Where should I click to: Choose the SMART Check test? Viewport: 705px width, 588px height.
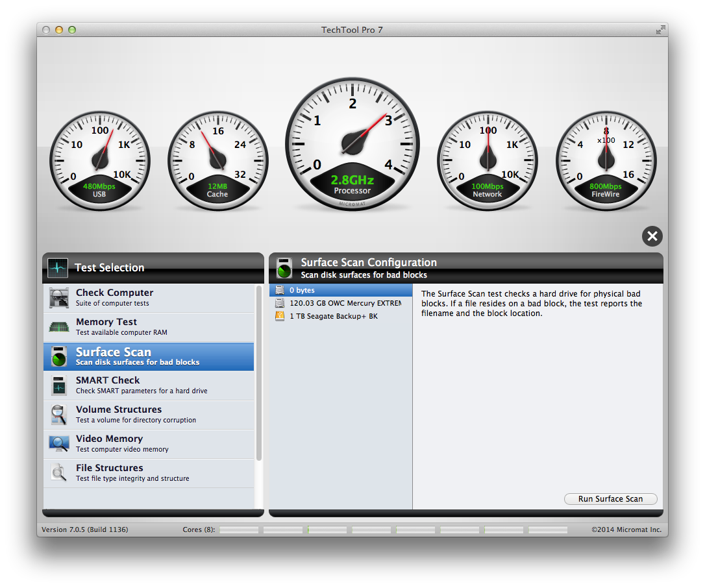click(149, 386)
